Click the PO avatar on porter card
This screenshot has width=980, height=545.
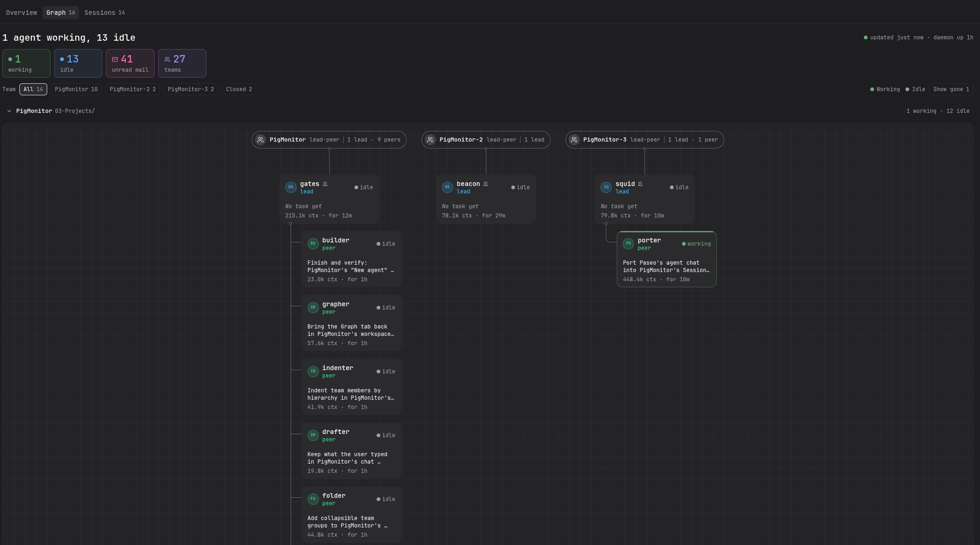click(628, 244)
